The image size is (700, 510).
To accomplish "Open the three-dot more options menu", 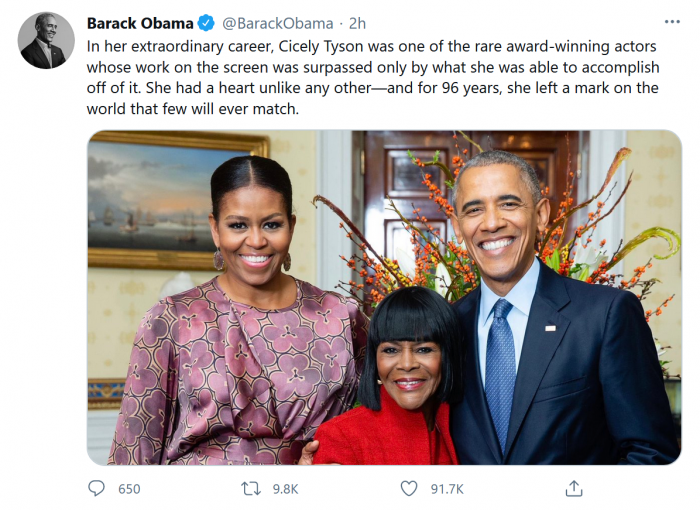I will 672,22.
